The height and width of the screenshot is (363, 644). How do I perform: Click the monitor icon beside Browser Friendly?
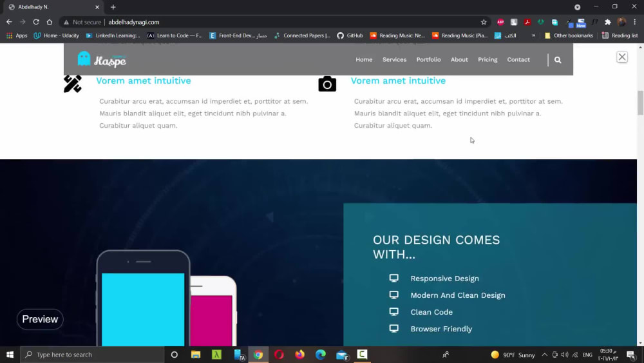click(394, 329)
